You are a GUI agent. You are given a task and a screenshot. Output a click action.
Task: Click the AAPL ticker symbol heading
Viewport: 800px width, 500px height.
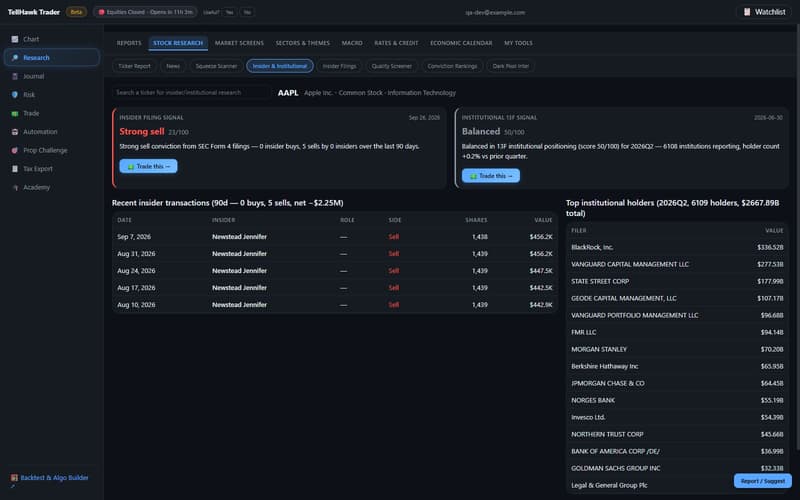[x=288, y=93]
